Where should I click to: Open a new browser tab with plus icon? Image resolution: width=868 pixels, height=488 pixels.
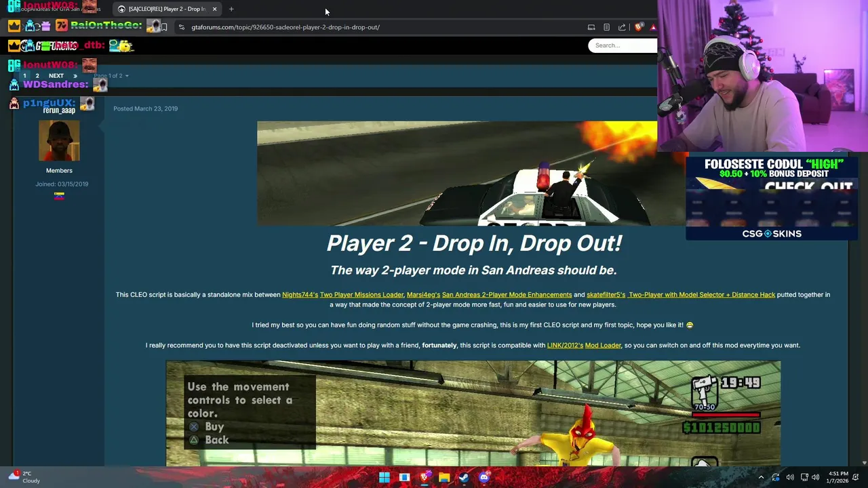point(231,9)
